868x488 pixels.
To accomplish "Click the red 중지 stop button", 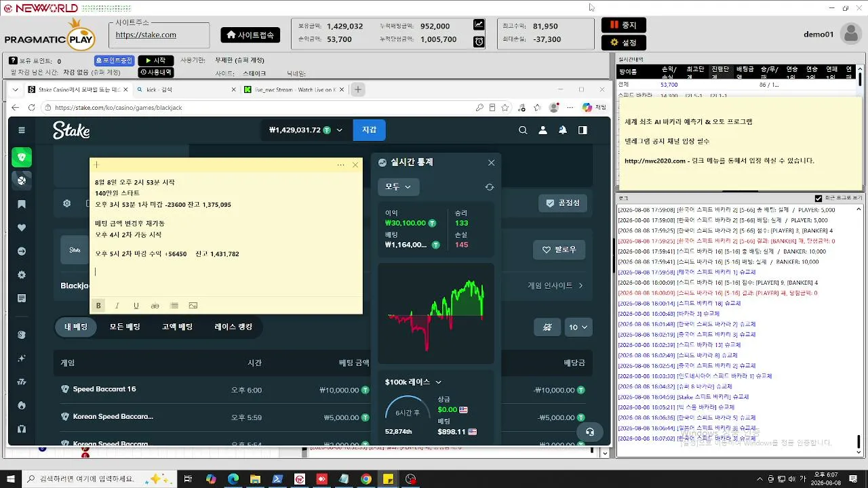I will pos(623,25).
